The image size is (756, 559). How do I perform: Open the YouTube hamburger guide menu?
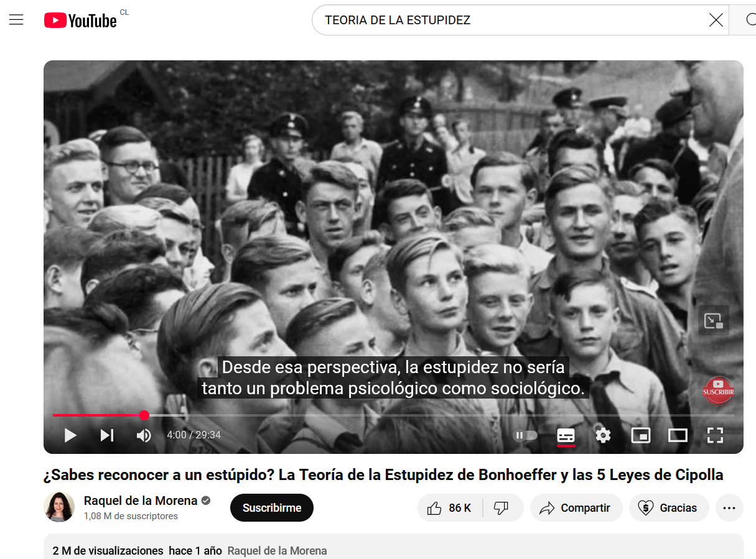(x=16, y=20)
